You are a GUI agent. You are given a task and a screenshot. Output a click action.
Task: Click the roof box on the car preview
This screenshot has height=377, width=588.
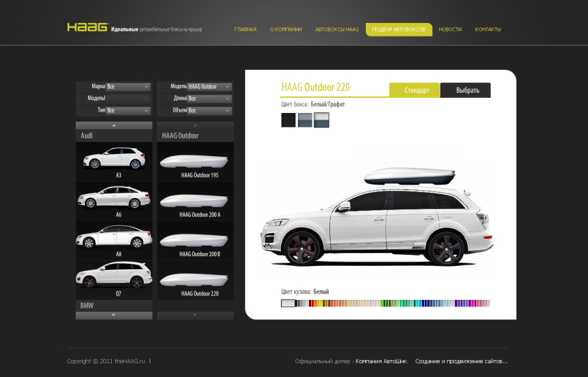click(409, 176)
